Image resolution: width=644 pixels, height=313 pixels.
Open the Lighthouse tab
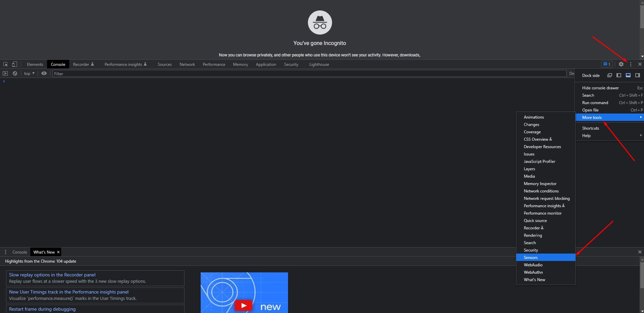319,64
